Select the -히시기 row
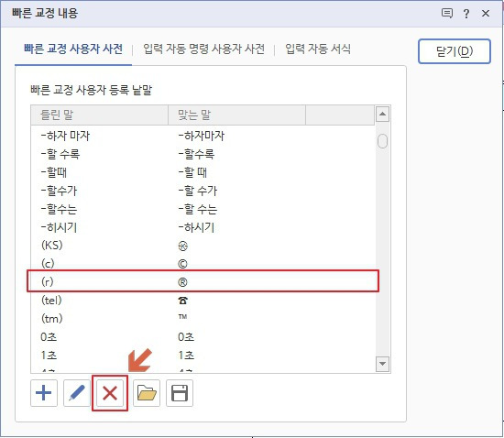 pyautogui.click(x=203, y=227)
